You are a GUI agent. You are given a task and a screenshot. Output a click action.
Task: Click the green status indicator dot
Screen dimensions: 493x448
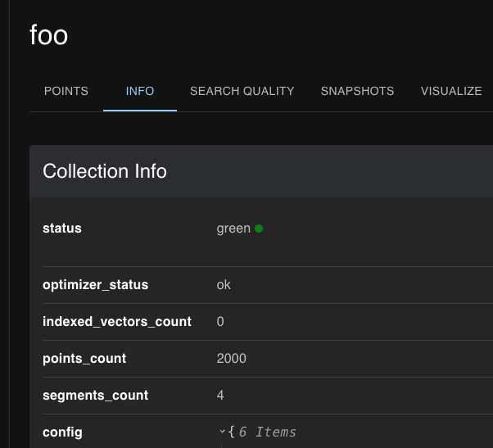click(x=259, y=229)
